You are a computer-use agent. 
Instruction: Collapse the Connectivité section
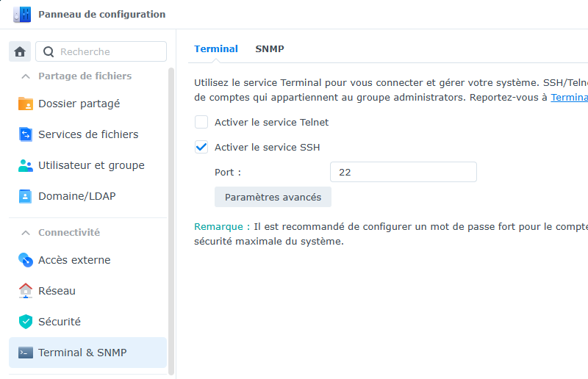26,233
